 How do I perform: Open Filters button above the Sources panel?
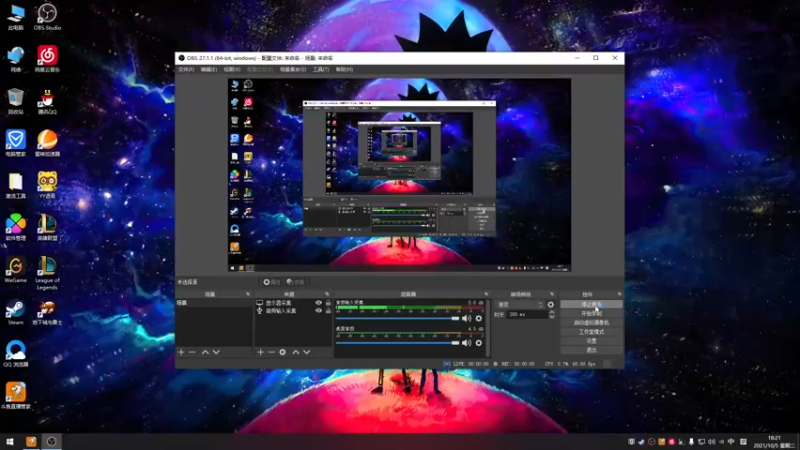[x=296, y=282]
